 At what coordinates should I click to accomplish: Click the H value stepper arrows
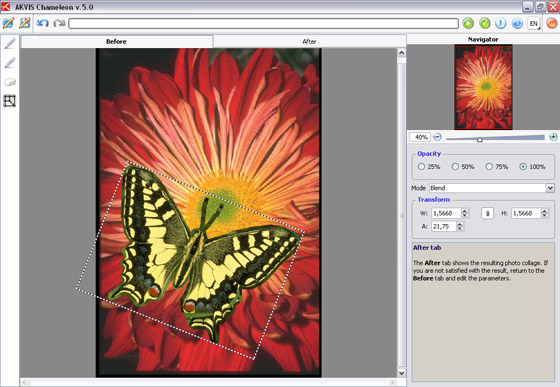click(544, 213)
